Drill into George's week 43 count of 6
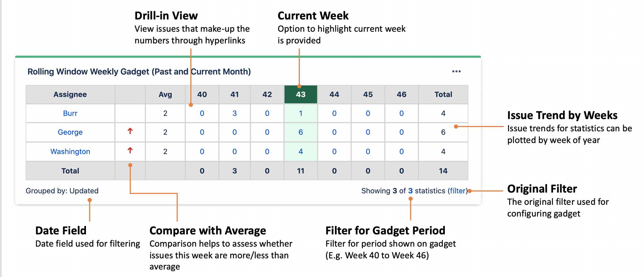 pos(300,132)
